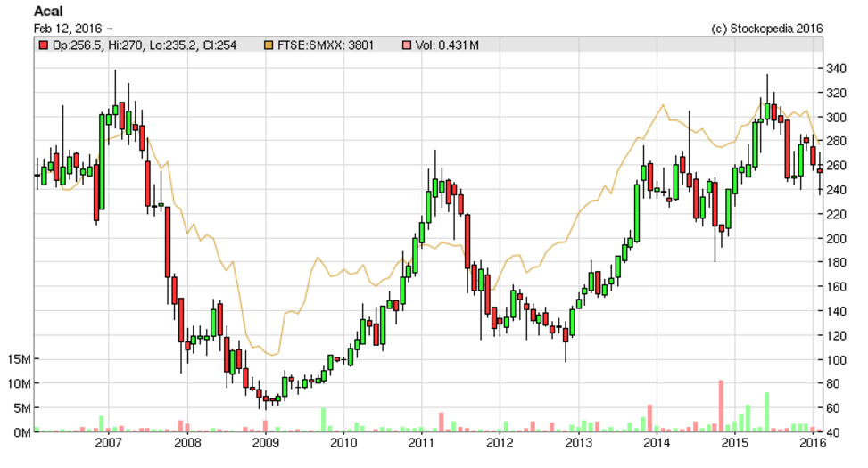Click the 2008 x-axis label
868x468 pixels.
pyautogui.click(x=187, y=442)
